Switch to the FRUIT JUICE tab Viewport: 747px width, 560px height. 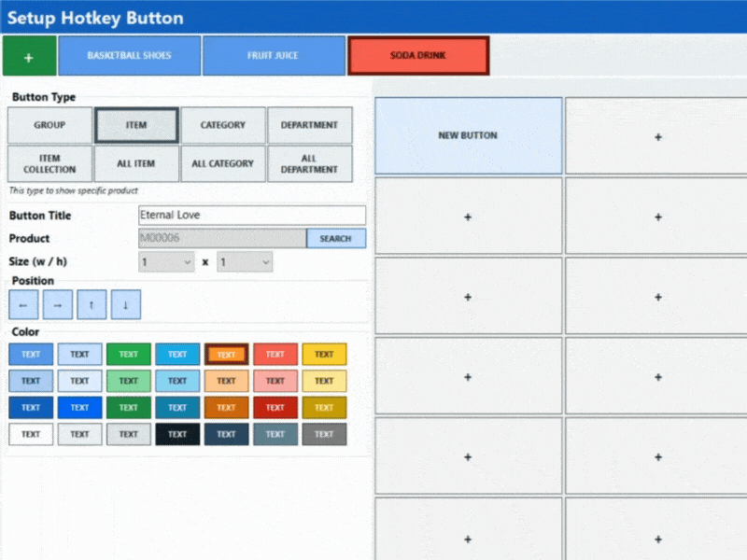pyautogui.click(x=273, y=56)
